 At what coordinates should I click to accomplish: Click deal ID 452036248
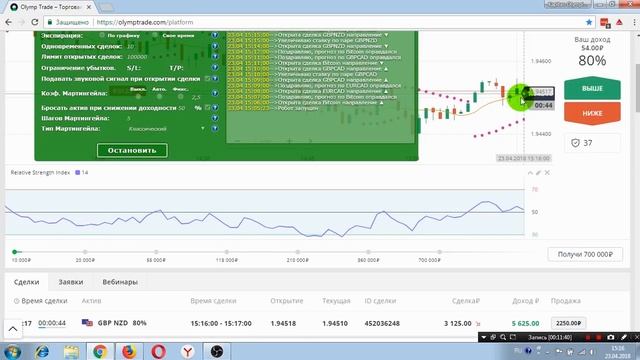(x=382, y=323)
